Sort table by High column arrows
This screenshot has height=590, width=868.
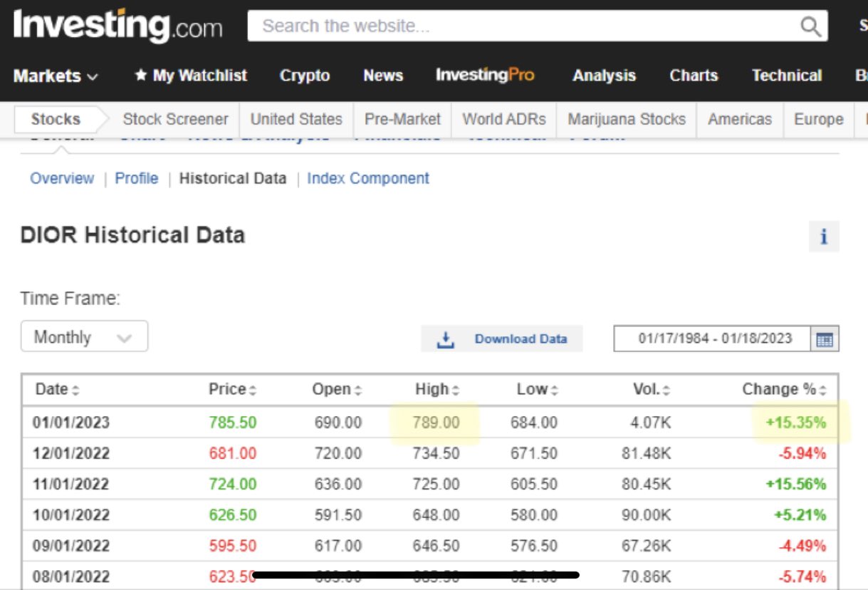456,390
